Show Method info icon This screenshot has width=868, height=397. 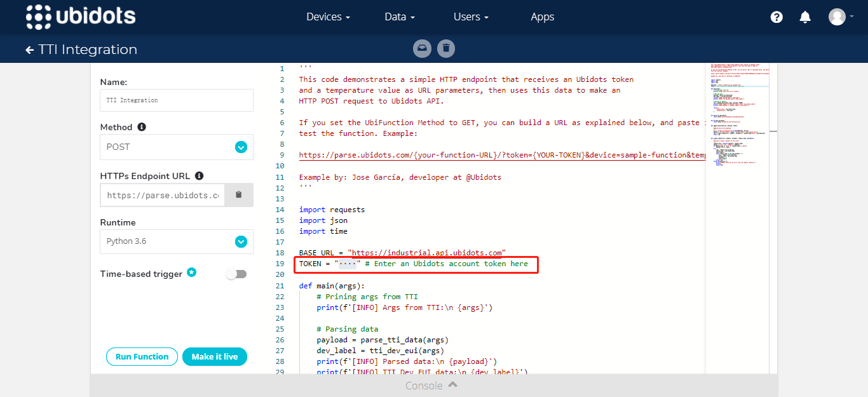click(x=142, y=127)
